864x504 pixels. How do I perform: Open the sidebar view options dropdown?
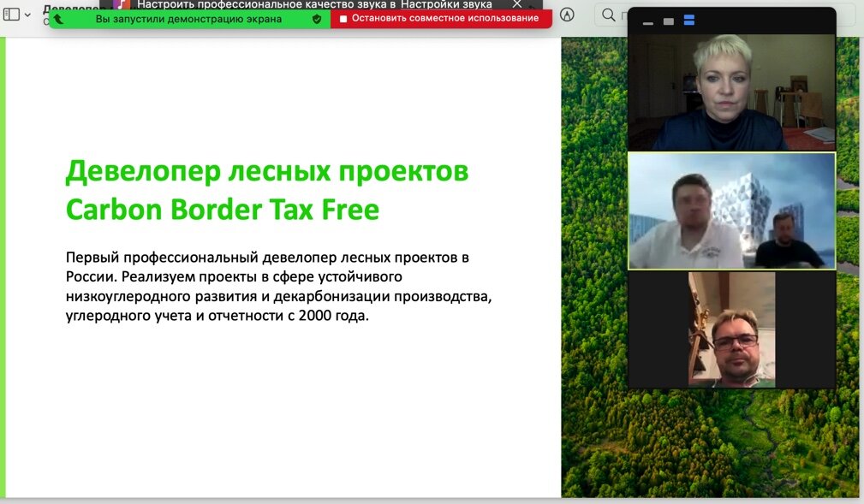[x=27, y=15]
